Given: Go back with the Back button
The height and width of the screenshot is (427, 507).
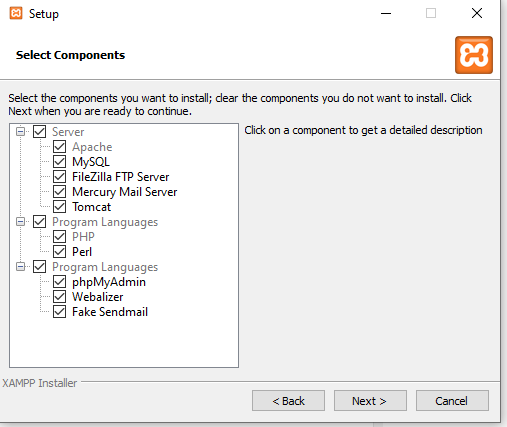Looking at the screenshot, I should [288, 401].
